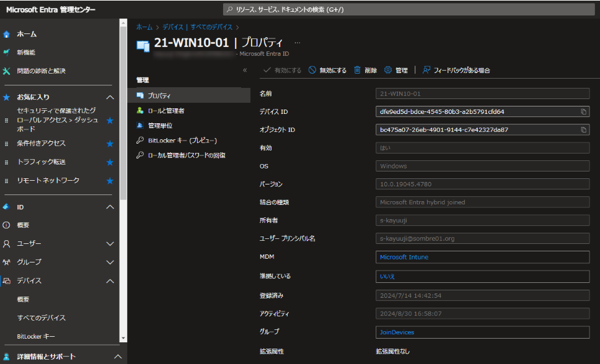The height and width of the screenshot is (364, 600).
Task: Open the more options ellipsis by title
Action: [298, 43]
